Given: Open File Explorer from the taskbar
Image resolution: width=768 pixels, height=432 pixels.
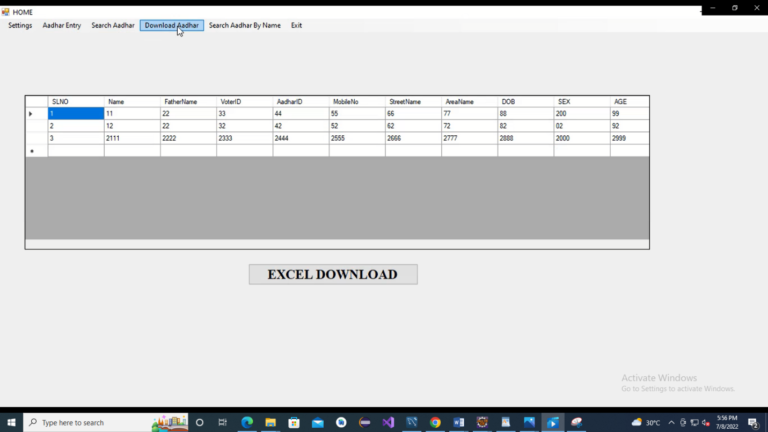Looking at the screenshot, I should pyautogui.click(x=271, y=422).
